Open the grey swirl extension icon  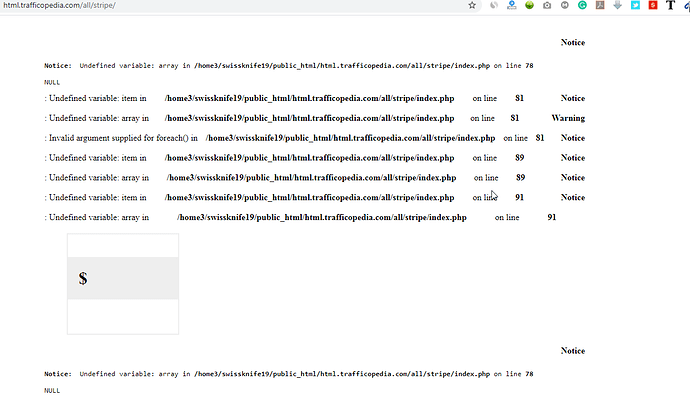coord(494,5)
